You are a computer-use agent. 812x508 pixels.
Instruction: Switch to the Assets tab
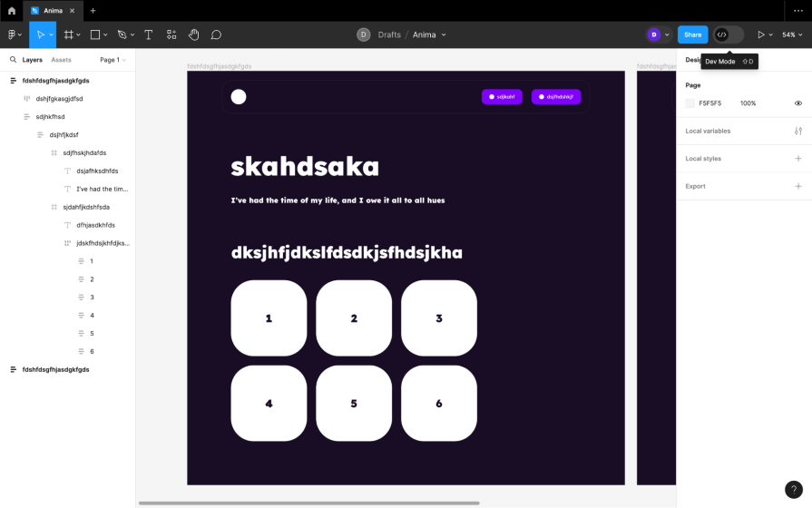click(61, 60)
